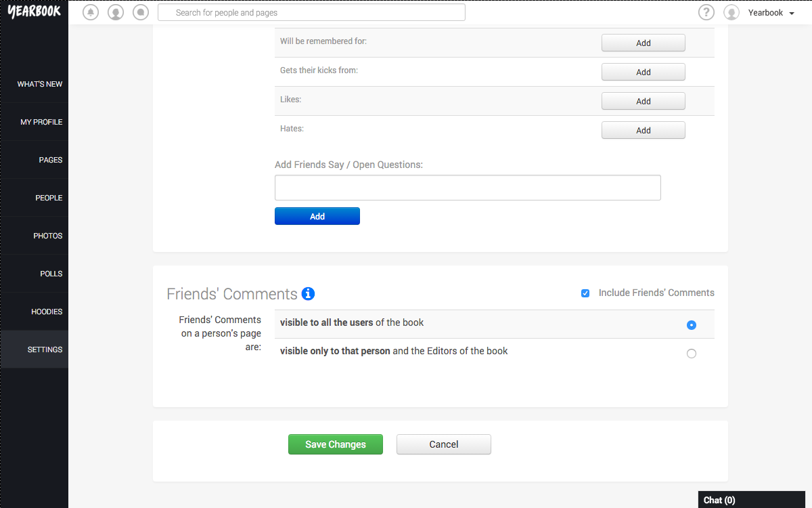Click Add button for Likes
The image size is (812, 508).
644,101
